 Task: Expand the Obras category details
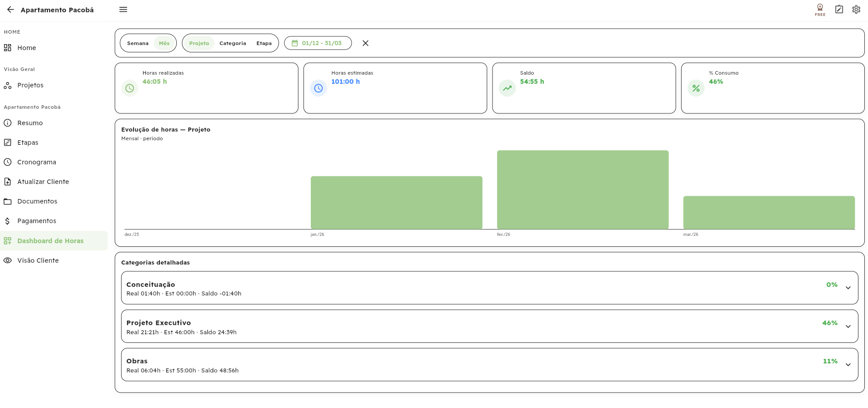848,365
